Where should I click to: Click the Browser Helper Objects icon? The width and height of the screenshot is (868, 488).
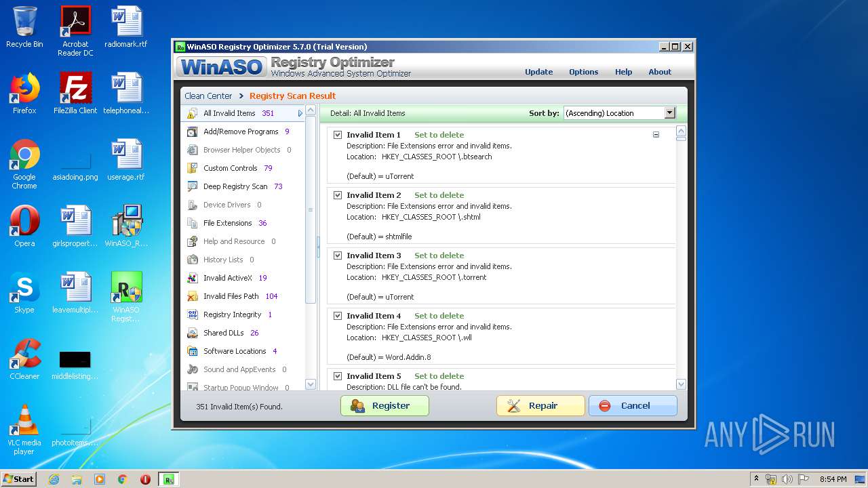[192, 150]
